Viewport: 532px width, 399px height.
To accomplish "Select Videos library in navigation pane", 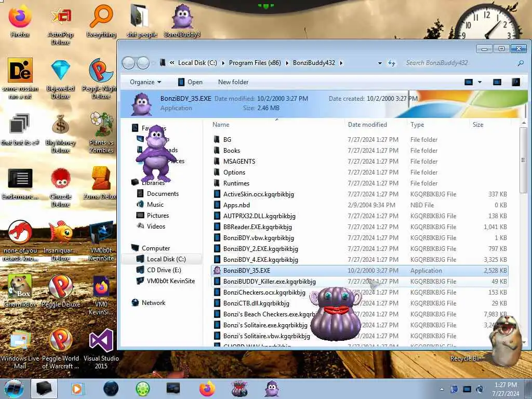I will click(x=151, y=227).
